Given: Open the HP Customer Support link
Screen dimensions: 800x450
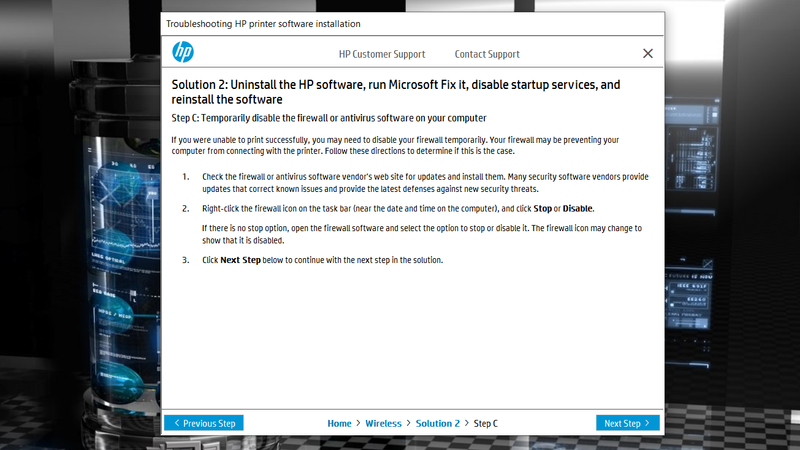Looking at the screenshot, I should (x=382, y=54).
